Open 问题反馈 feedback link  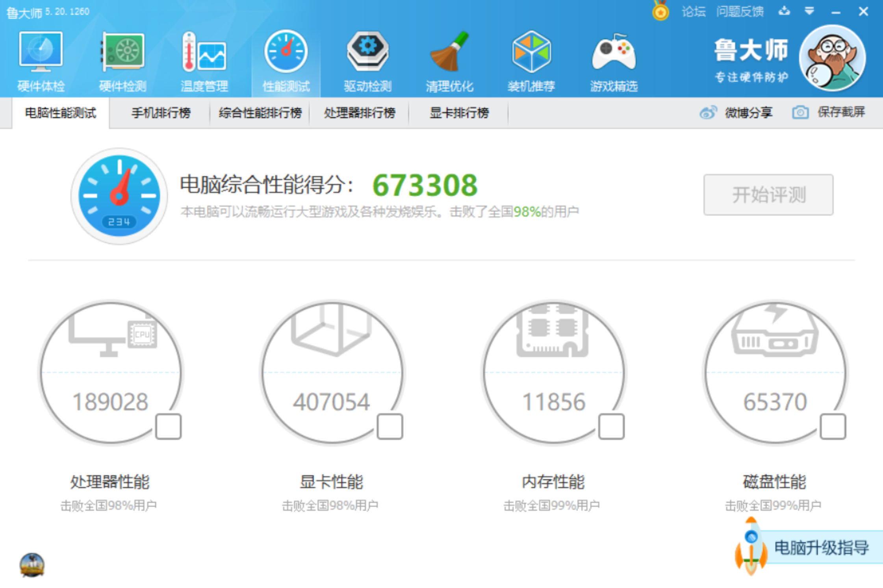click(740, 11)
